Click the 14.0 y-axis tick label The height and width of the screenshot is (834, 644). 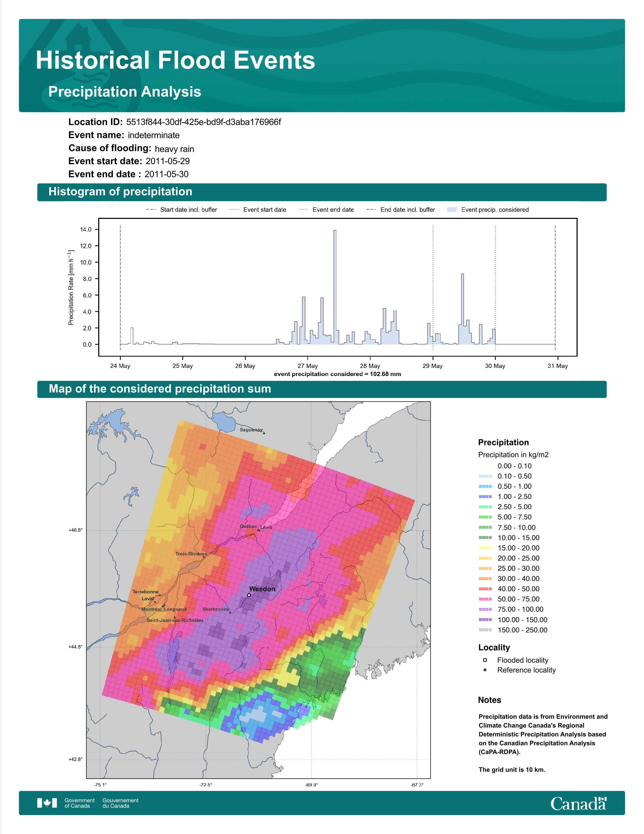point(86,229)
